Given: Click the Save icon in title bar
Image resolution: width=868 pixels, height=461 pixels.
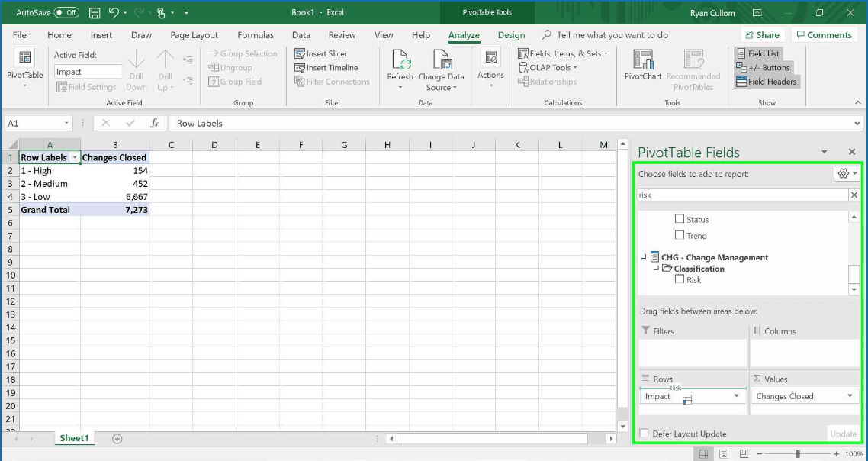Looking at the screenshot, I should click(x=95, y=12).
